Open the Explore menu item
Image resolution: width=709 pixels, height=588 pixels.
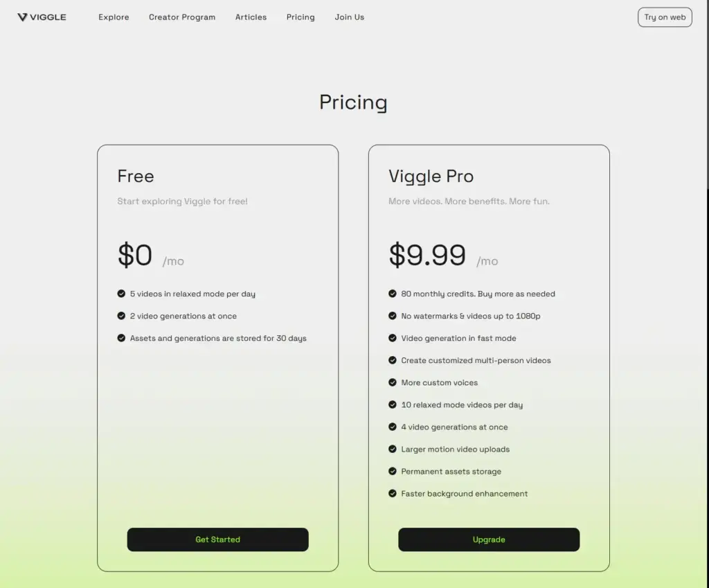point(114,17)
